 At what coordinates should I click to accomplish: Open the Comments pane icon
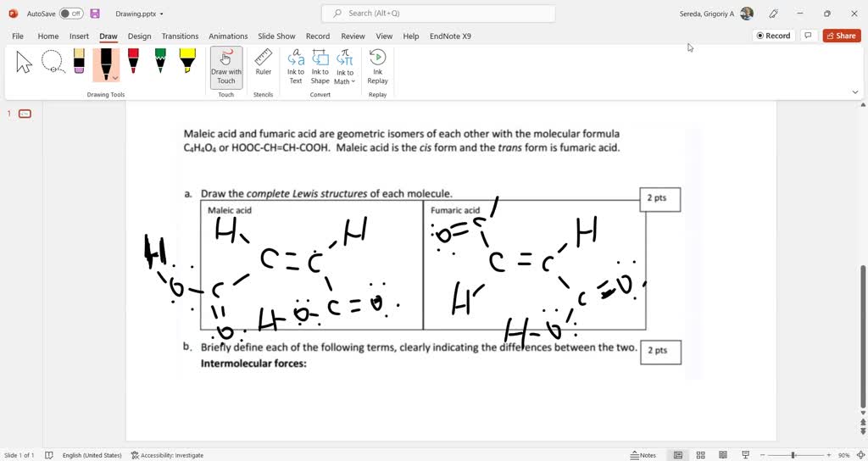[x=808, y=36]
